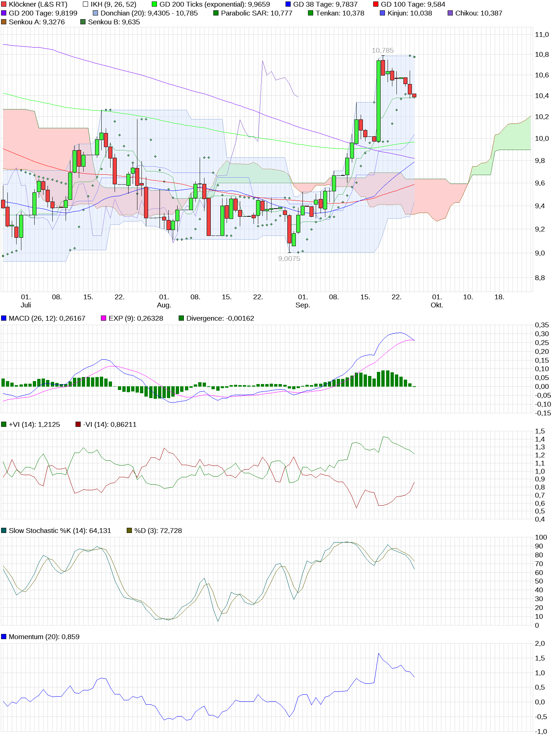Select the "GD 100 Tage: 9,584" label
The image size is (560, 739).
[x=413, y=4]
